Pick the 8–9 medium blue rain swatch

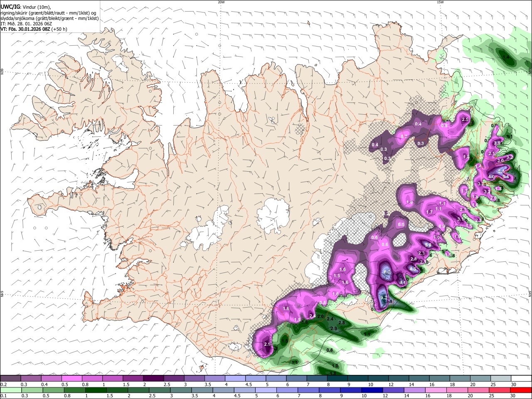click(x=330, y=390)
